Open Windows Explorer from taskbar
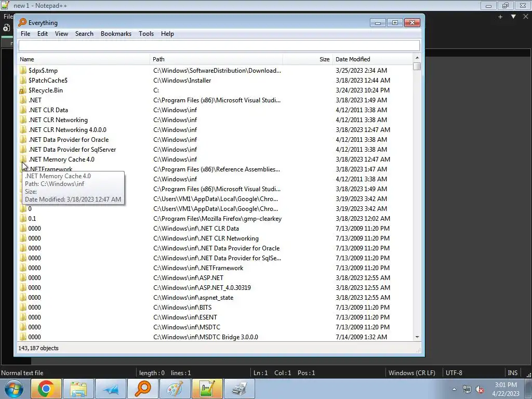The width and height of the screenshot is (532, 399). click(x=78, y=389)
